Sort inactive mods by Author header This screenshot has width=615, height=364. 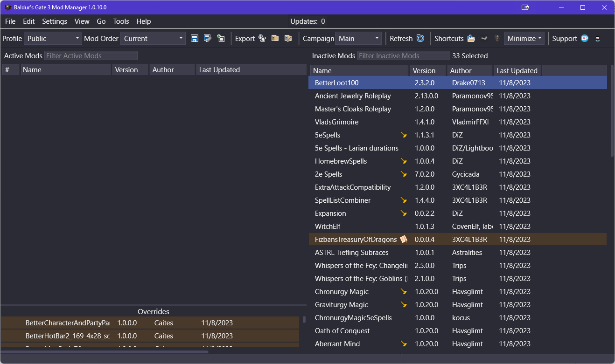tap(470, 71)
